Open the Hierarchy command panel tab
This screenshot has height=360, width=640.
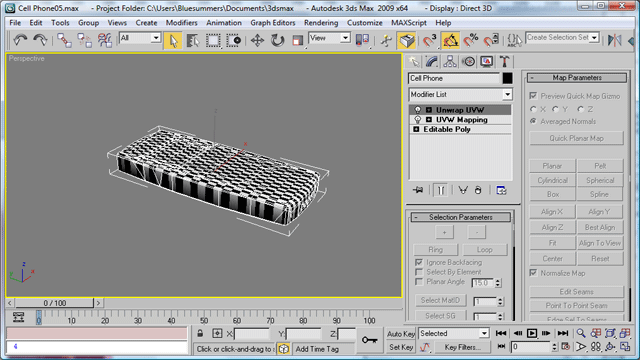tap(450, 62)
